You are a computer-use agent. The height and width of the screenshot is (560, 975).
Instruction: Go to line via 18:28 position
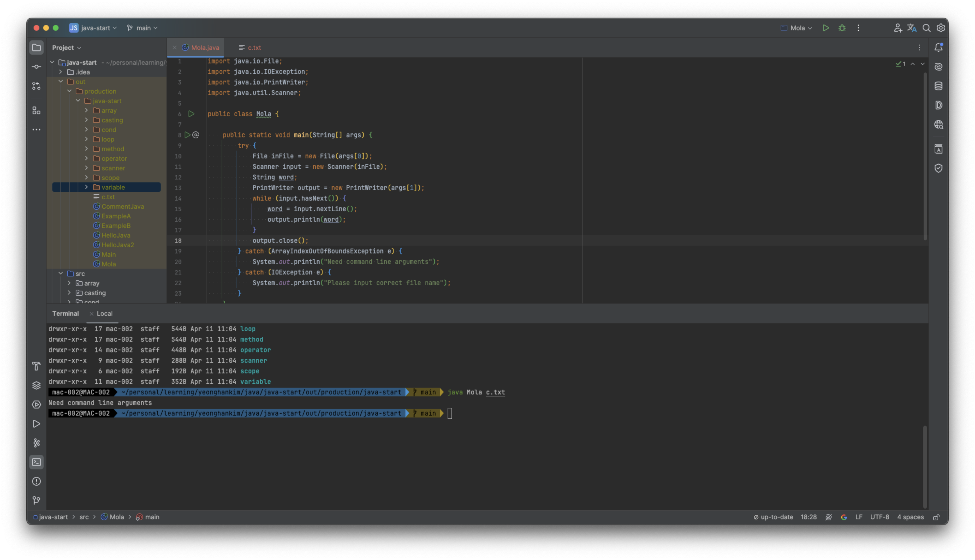[x=809, y=517]
